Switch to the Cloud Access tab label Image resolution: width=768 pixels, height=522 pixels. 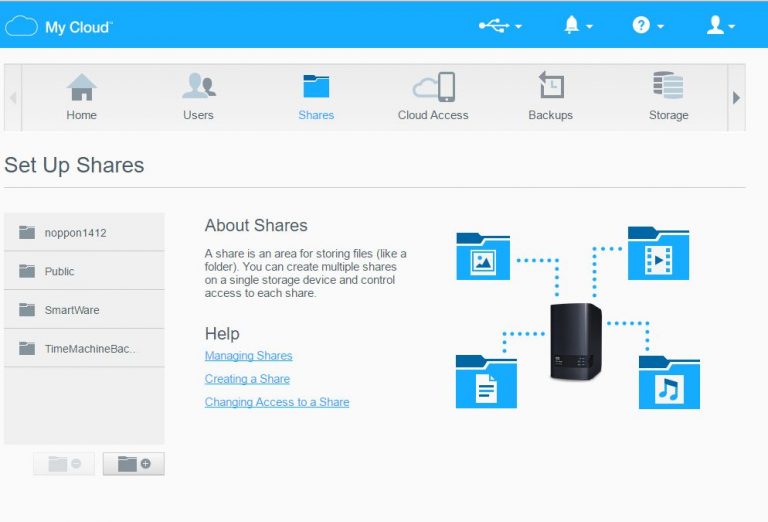[x=433, y=115]
